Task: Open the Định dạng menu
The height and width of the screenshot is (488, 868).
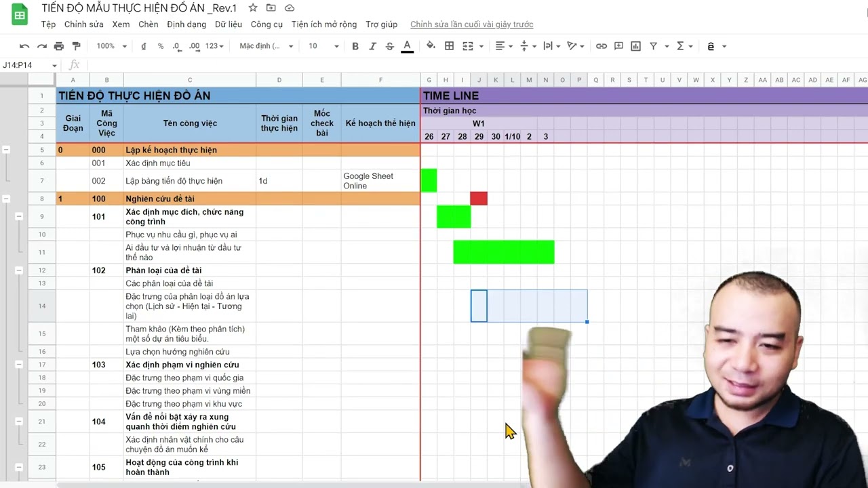Action: (186, 24)
